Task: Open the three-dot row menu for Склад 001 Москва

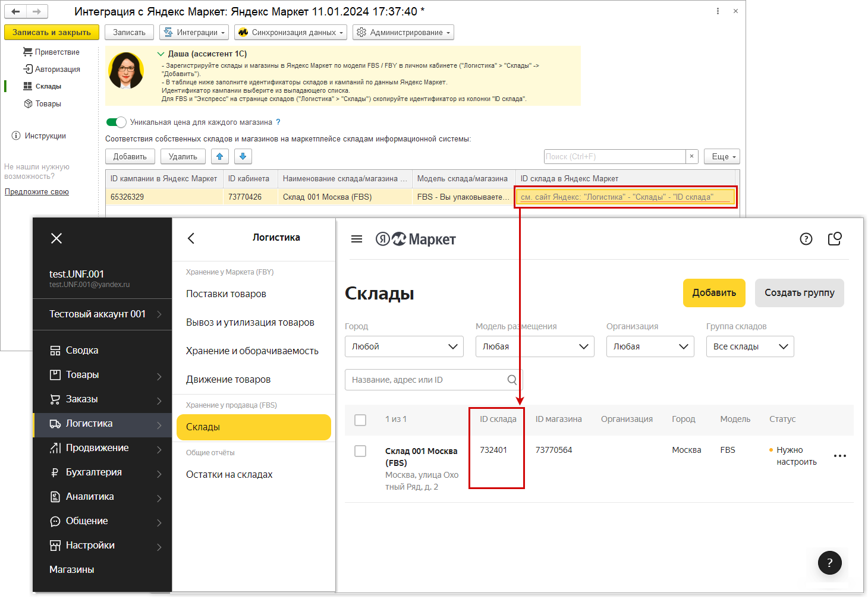Action: point(840,456)
